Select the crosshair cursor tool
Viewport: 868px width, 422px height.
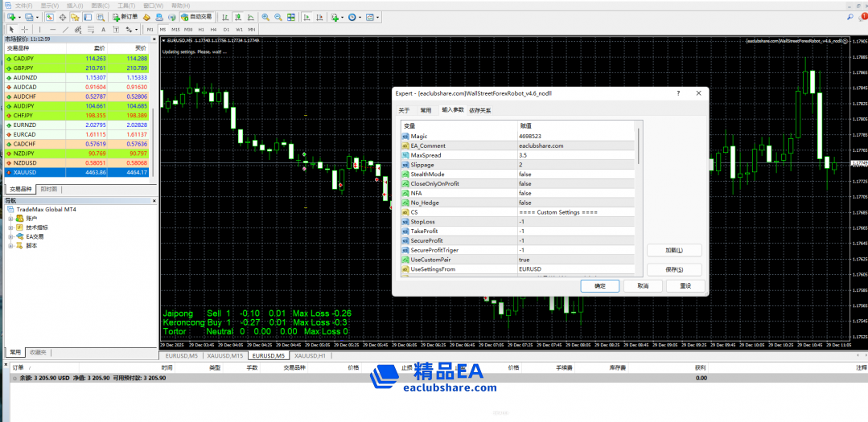(x=24, y=29)
